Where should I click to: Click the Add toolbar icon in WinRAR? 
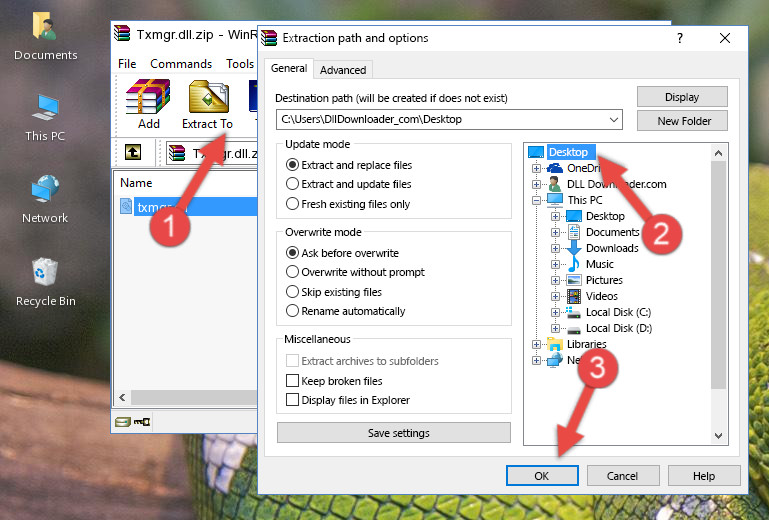coord(148,104)
